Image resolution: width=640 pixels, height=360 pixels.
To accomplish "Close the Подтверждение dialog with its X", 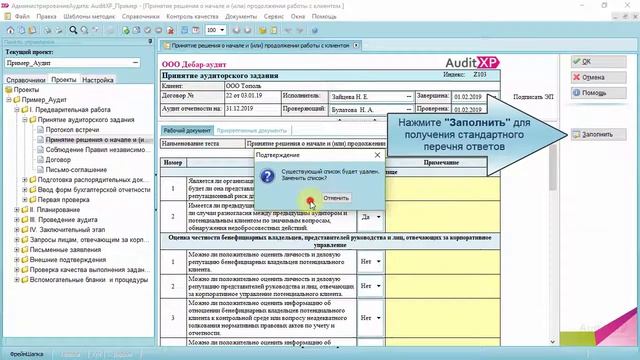I will [x=377, y=155].
